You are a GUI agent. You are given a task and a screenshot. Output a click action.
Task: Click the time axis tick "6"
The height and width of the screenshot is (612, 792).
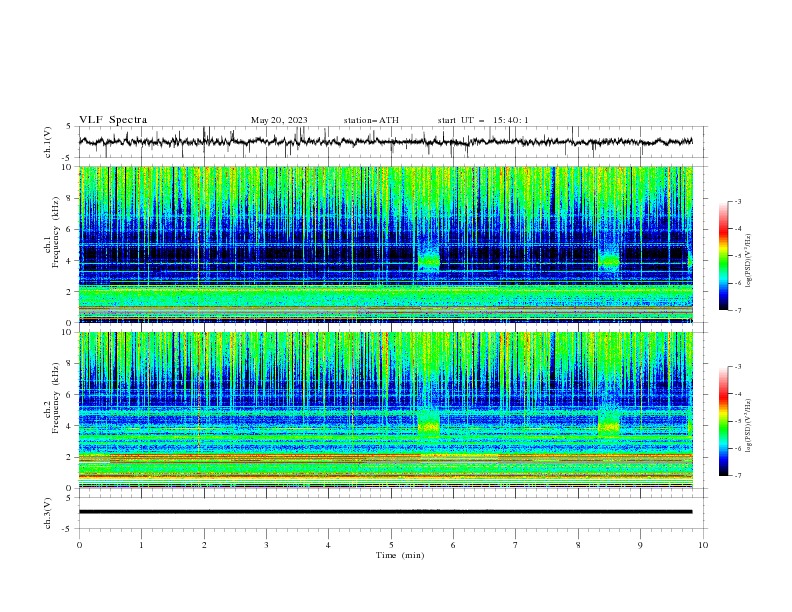[x=453, y=545]
